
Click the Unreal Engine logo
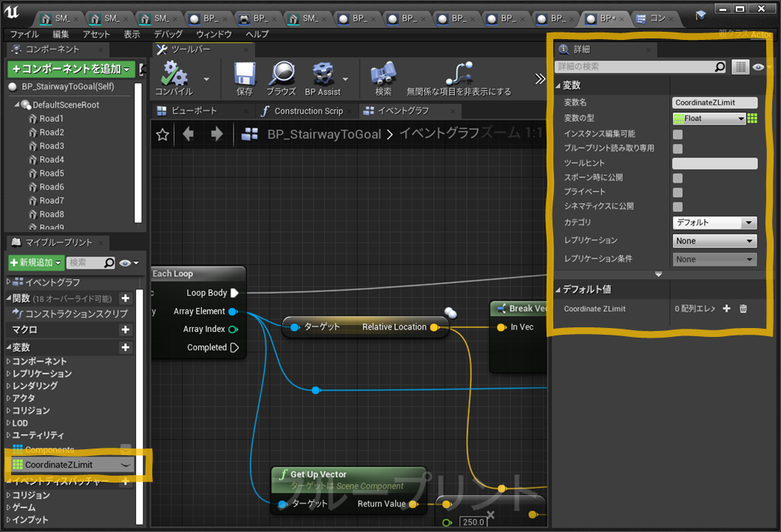click(x=11, y=12)
